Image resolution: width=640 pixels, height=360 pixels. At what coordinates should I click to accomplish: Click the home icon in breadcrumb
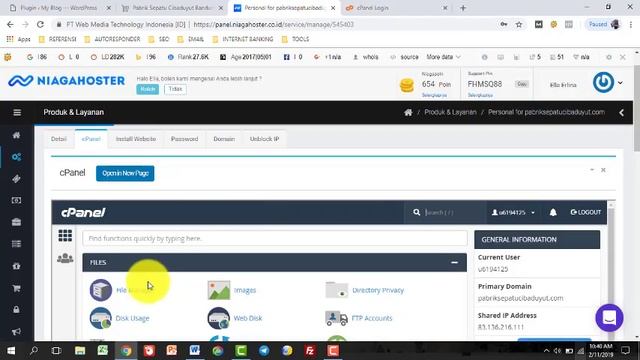tap(408, 112)
